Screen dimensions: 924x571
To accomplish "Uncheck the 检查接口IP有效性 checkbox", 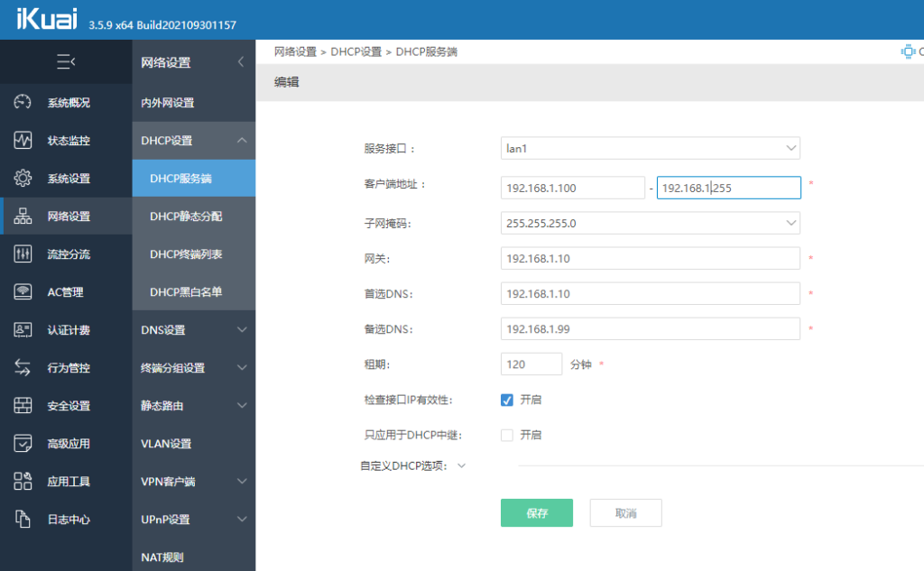I will tap(507, 400).
